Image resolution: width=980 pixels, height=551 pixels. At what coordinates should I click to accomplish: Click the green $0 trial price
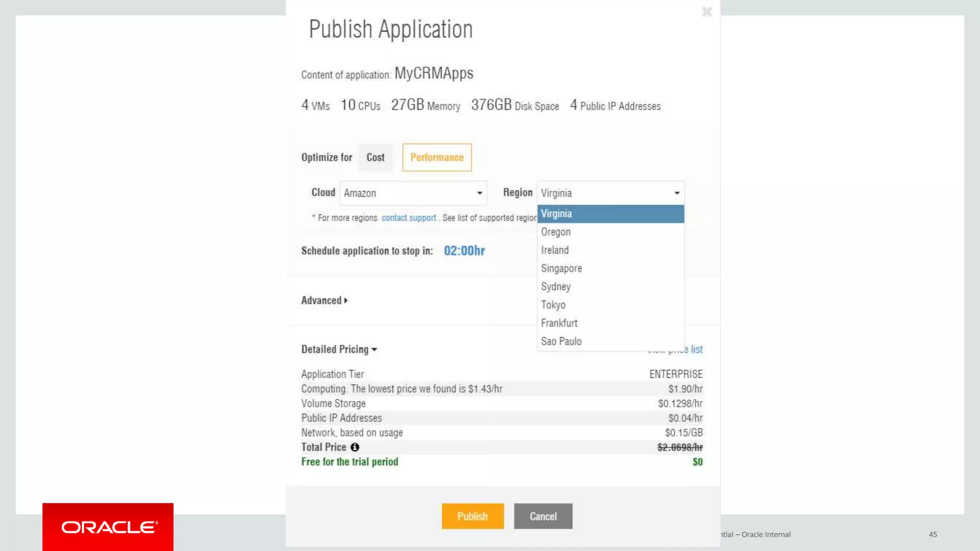698,462
